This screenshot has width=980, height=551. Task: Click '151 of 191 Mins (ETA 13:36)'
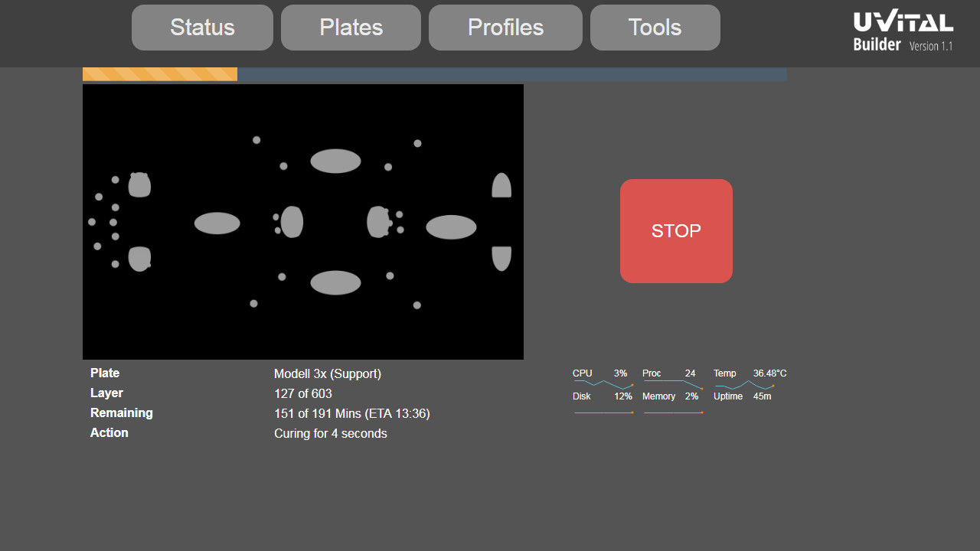(352, 413)
